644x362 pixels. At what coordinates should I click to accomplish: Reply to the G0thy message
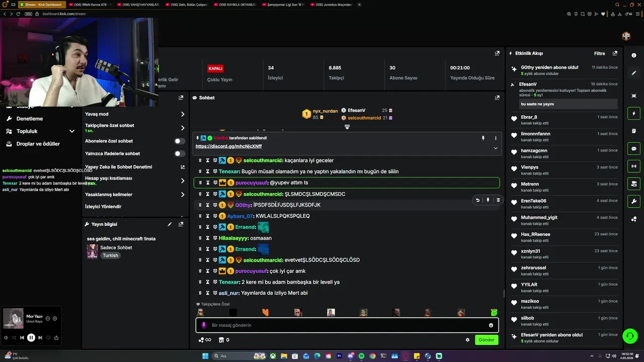point(477,200)
